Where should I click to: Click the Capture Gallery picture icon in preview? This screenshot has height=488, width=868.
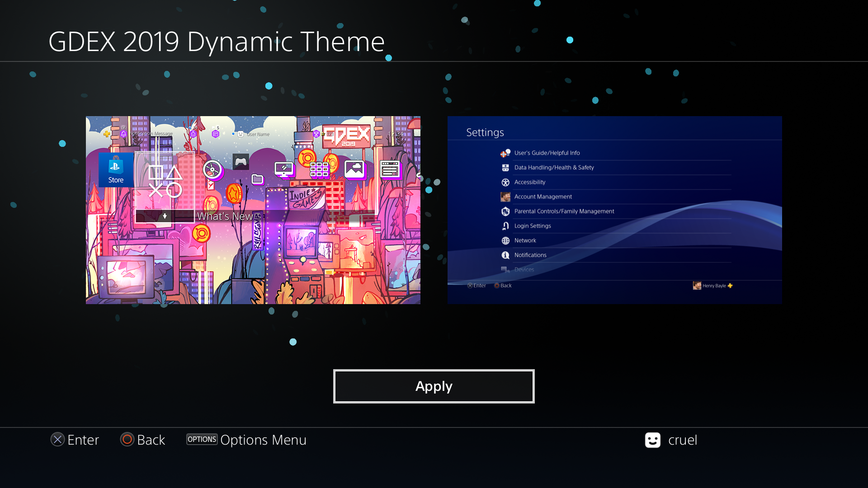click(x=354, y=169)
